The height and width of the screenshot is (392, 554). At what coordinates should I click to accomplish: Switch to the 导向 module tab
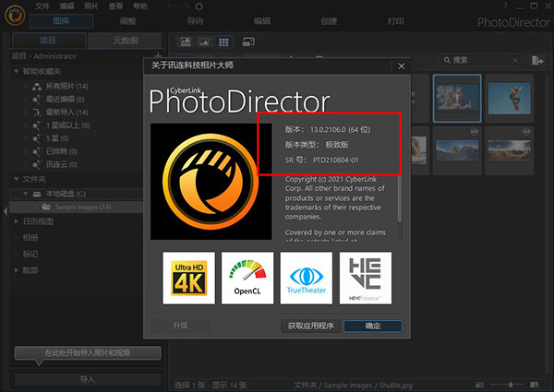point(195,21)
